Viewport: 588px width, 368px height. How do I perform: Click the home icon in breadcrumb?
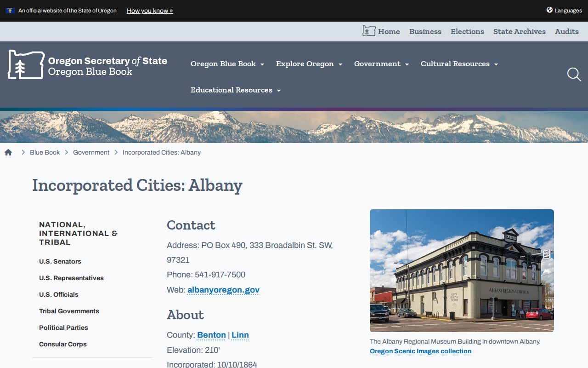[x=8, y=152]
